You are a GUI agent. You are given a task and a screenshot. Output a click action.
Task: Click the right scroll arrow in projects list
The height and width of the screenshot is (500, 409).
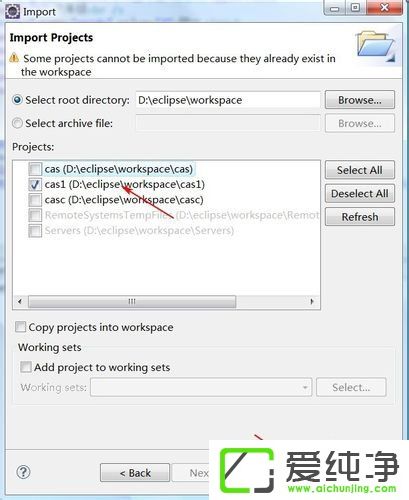click(312, 301)
